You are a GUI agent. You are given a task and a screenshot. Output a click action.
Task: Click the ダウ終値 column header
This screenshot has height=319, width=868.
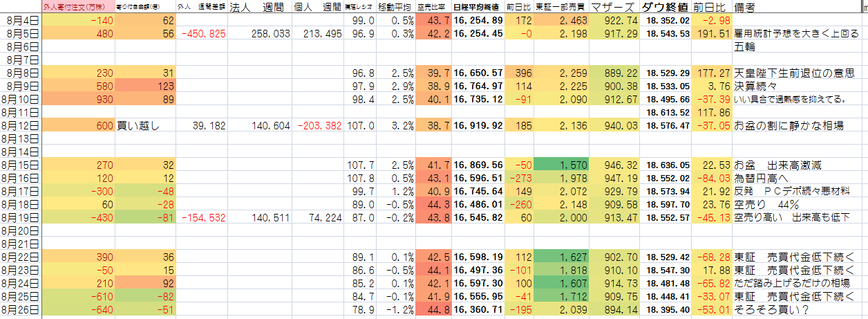pyautogui.click(x=664, y=8)
